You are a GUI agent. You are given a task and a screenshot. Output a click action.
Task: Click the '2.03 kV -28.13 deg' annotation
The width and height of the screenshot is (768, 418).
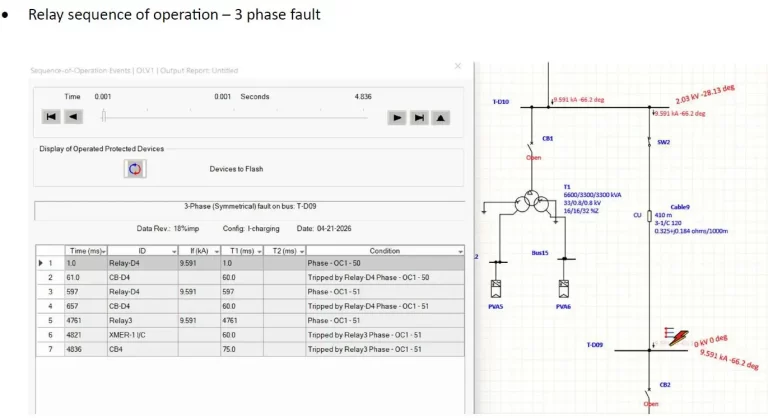tap(705, 94)
